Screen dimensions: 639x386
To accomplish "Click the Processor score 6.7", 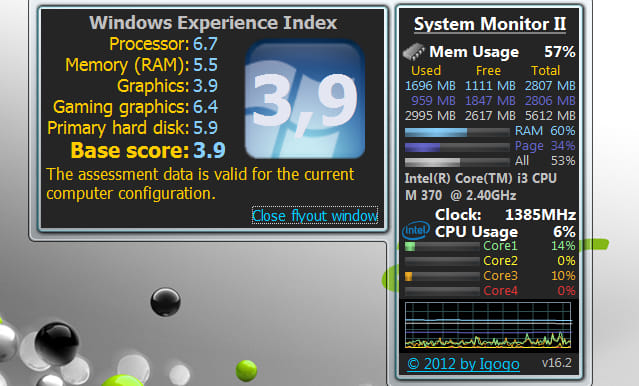I will tap(205, 44).
